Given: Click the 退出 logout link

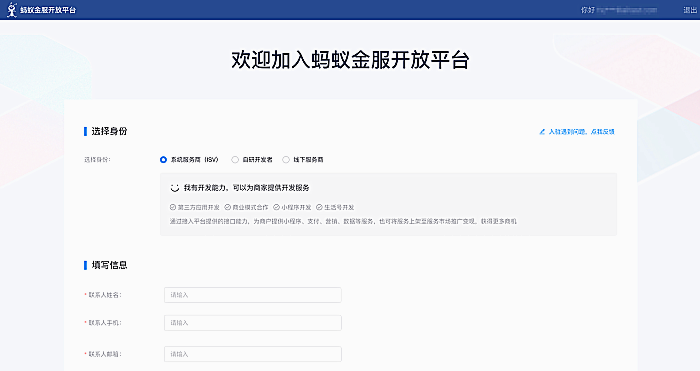Looking at the screenshot, I should click(x=690, y=10).
